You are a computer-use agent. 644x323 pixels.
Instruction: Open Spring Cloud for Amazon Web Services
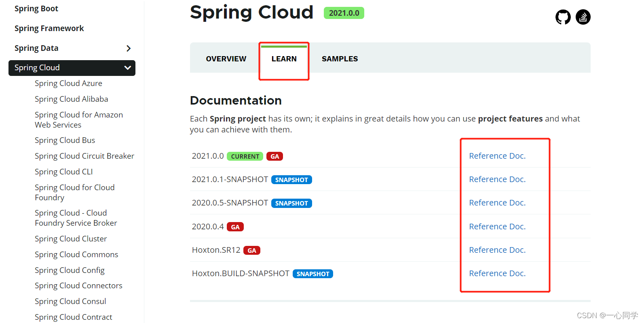pos(79,120)
